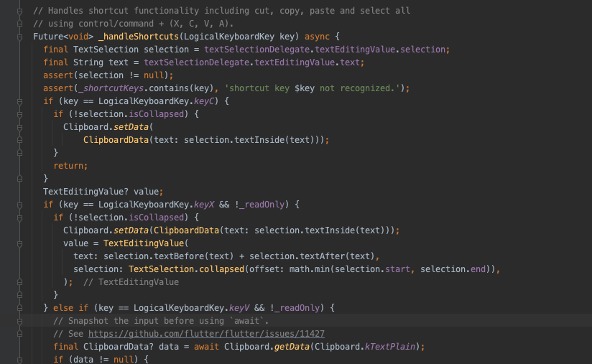Image resolution: width=592 pixels, height=364 pixels.
Task: Click the '_shortcutKeys' identifier
Action: tap(111, 88)
